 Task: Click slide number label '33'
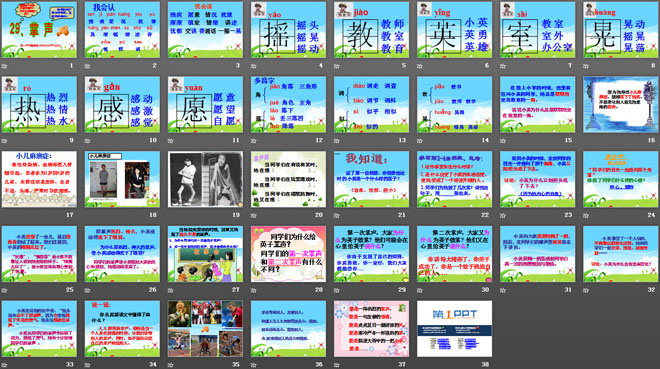69,364
